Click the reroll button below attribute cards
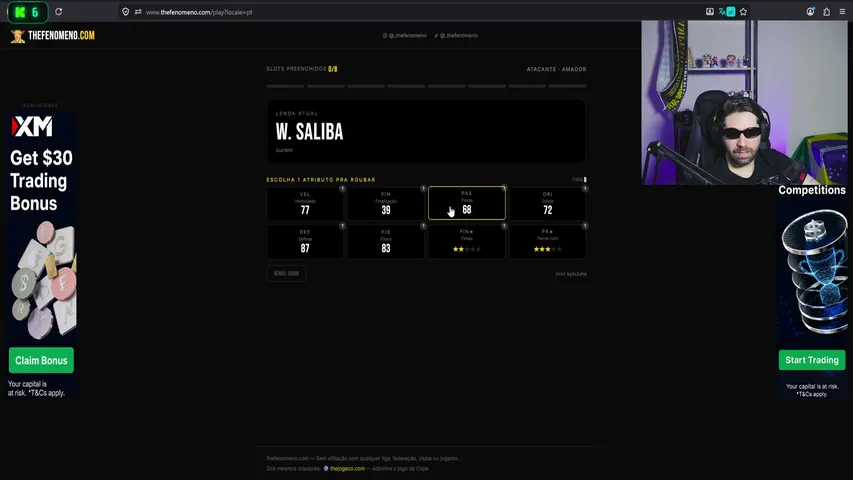 click(287, 273)
